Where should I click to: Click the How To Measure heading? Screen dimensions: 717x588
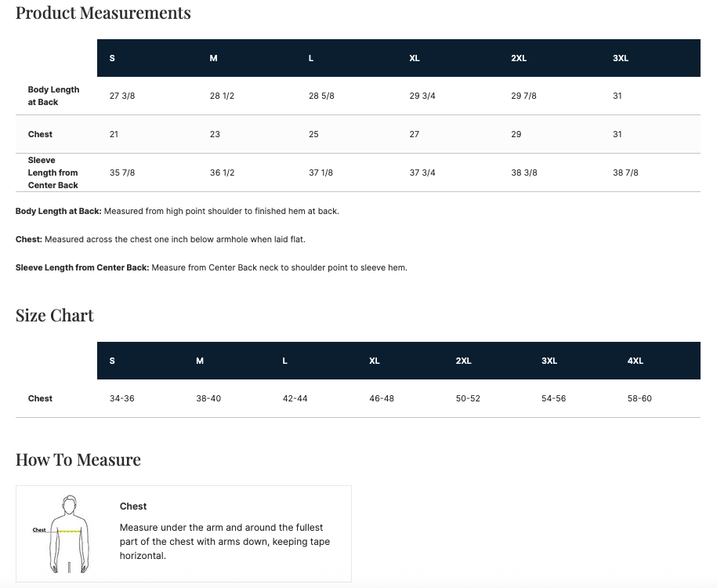click(78, 460)
